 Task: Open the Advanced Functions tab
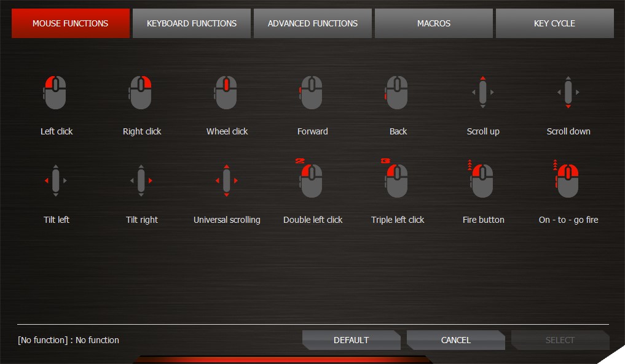point(313,23)
